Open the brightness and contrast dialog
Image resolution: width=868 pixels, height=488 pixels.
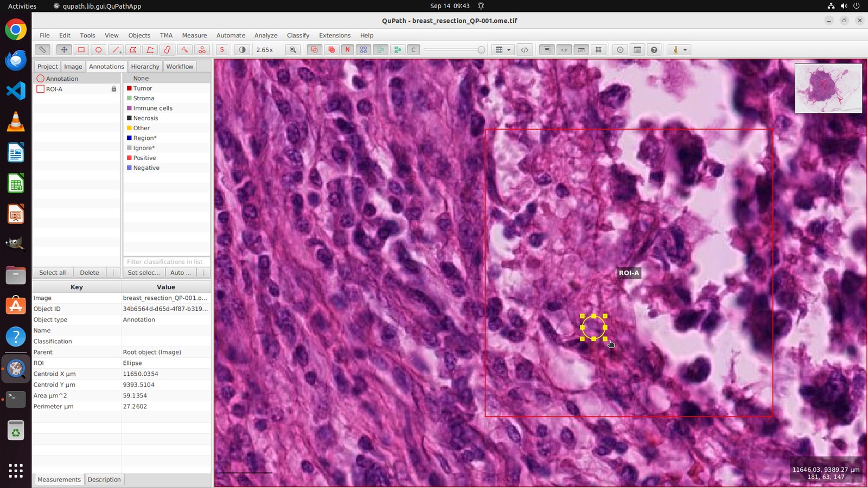[x=242, y=50]
